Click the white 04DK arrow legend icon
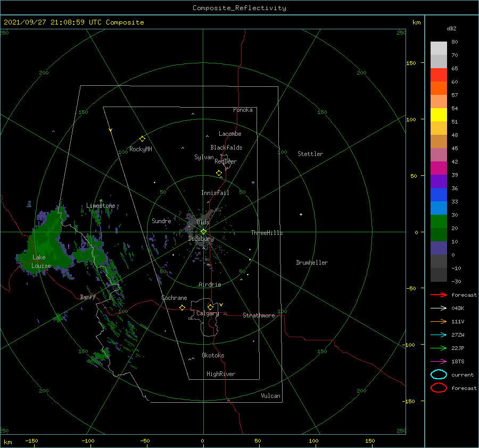 [x=439, y=308]
